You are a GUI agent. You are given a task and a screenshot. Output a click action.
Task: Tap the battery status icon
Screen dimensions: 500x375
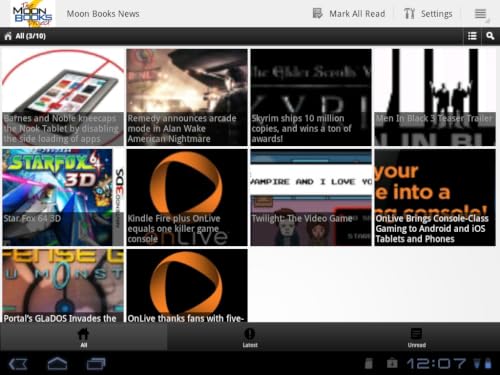click(x=488, y=363)
